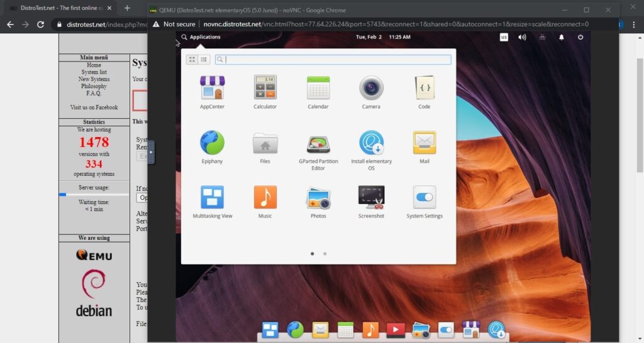Open System list link on DistroTest
Image resolution: width=644 pixels, height=343 pixels.
click(x=94, y=72)
